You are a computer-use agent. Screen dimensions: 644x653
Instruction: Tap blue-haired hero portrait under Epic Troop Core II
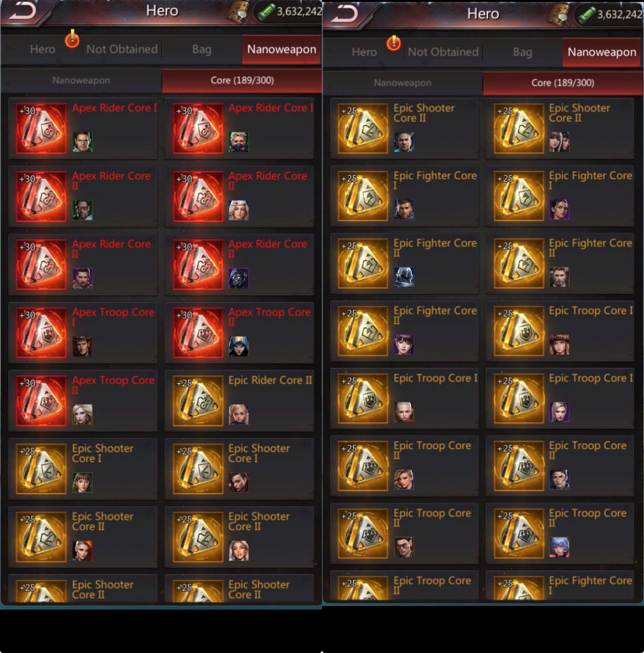pos(559,547)
